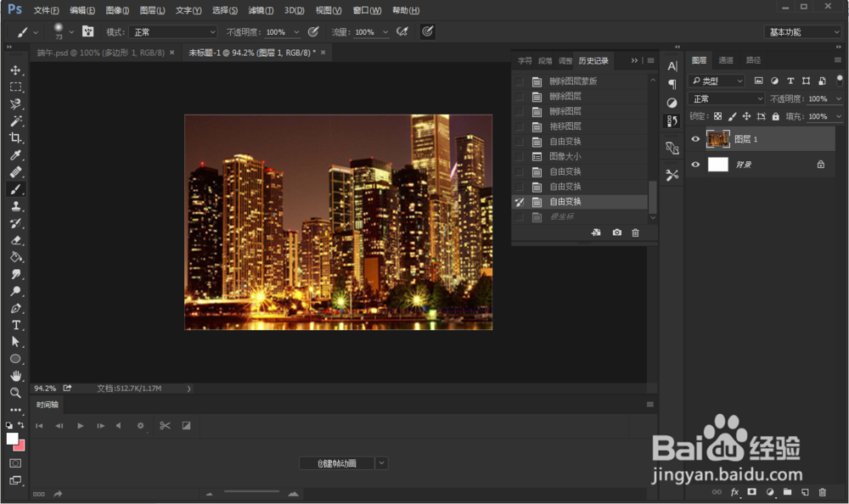Open the 图像 menu
This screenshot has height=504, width=849.
click(x=117, y=10)
